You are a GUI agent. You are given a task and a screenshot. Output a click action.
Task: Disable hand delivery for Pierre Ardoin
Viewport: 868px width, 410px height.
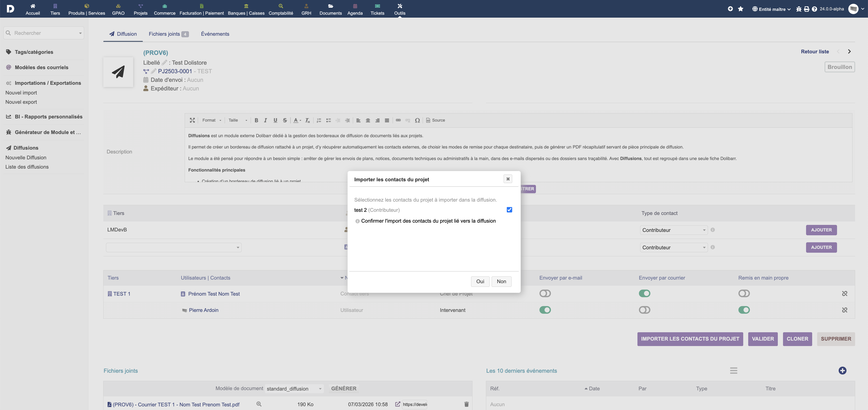click(744, 310)
